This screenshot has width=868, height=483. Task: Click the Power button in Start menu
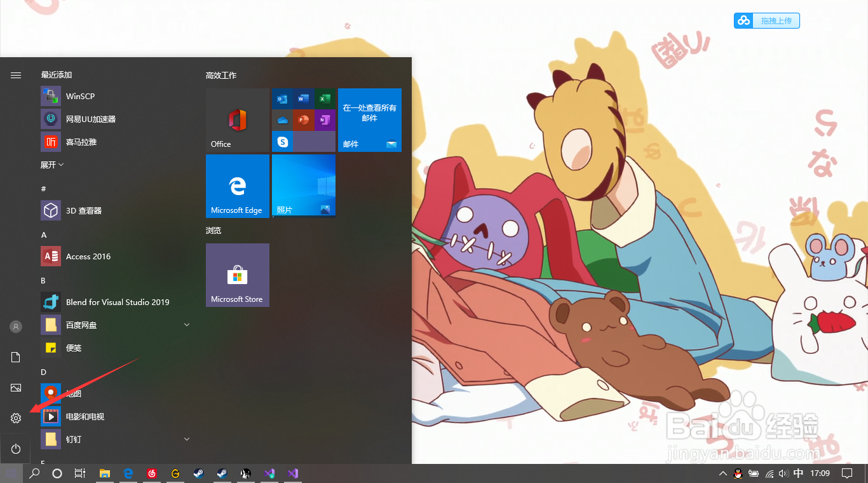pyautogui.click(x=16, y=449)
